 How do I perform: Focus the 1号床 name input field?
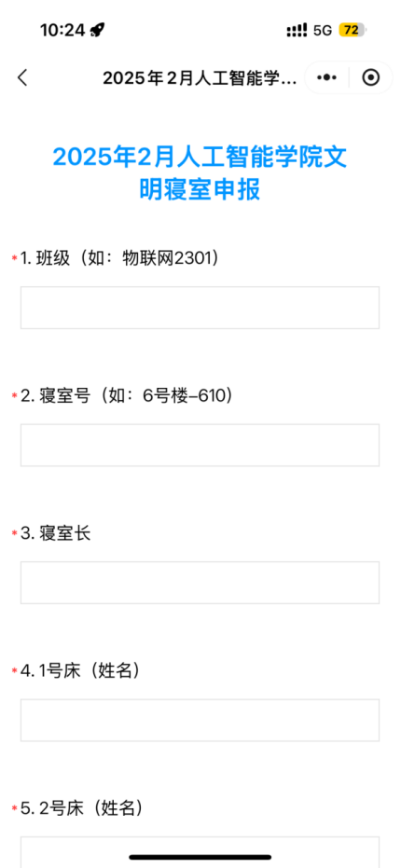[x=200, y=720]
